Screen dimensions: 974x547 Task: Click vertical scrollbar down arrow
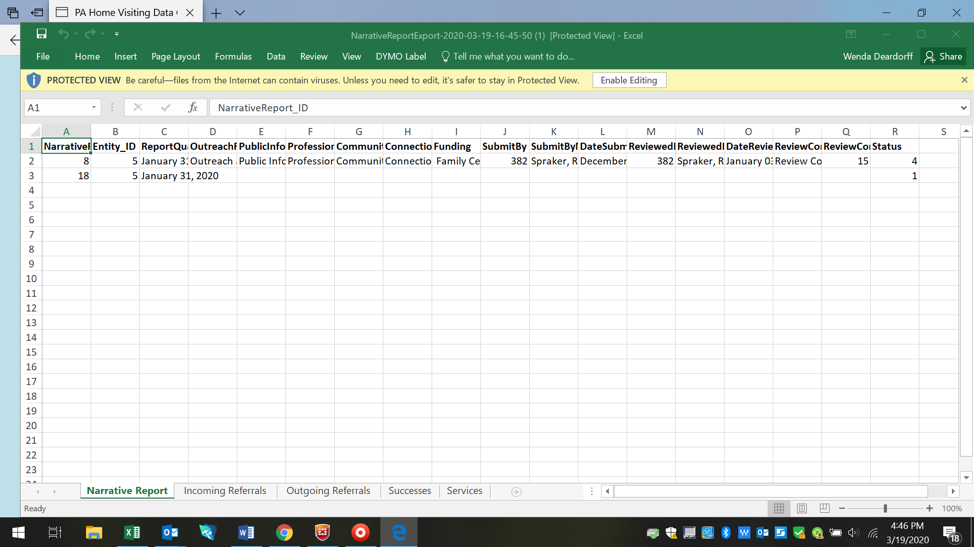pyautogui.click(x=966, y=477)
